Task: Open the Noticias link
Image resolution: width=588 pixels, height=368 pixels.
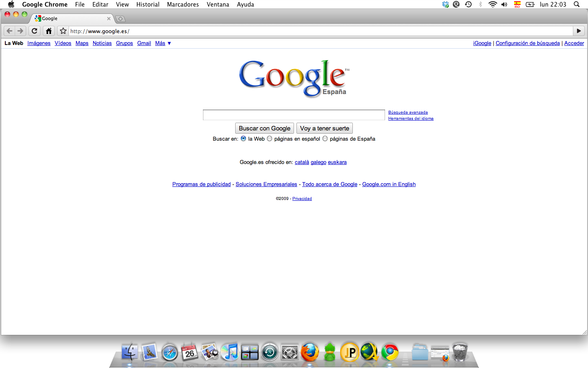Action: [x=102, y=43]
